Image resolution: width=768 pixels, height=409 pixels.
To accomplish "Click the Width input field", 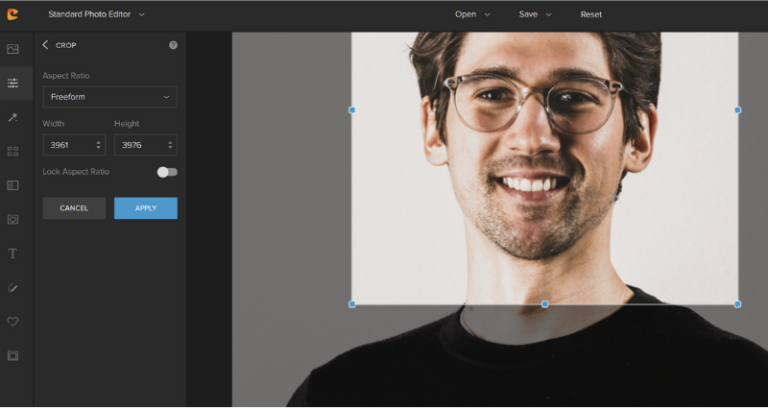I will pyautogui.click(x=68, y=145).
